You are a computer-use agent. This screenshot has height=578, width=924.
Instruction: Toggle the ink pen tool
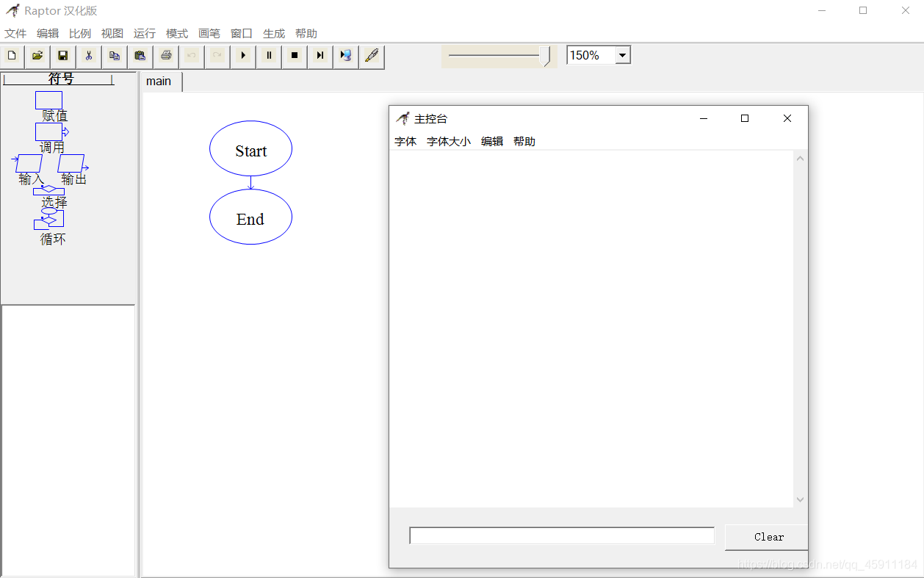(372, 56)
